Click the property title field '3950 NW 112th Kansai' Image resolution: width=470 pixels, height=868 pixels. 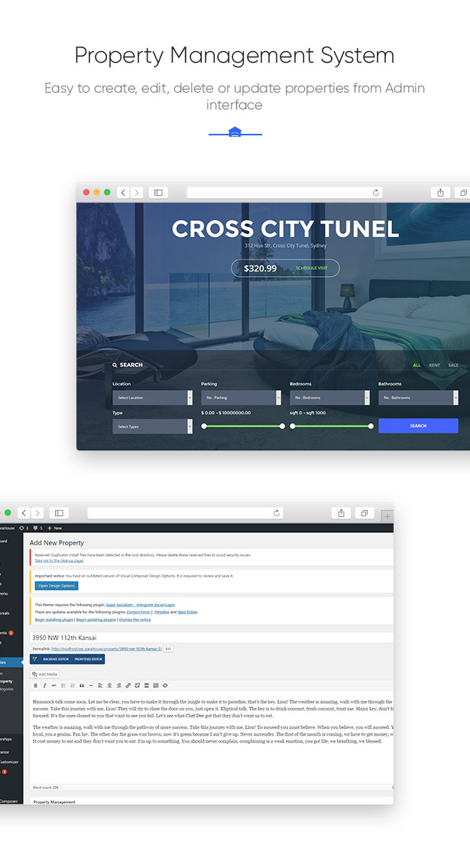click(211, 638)
